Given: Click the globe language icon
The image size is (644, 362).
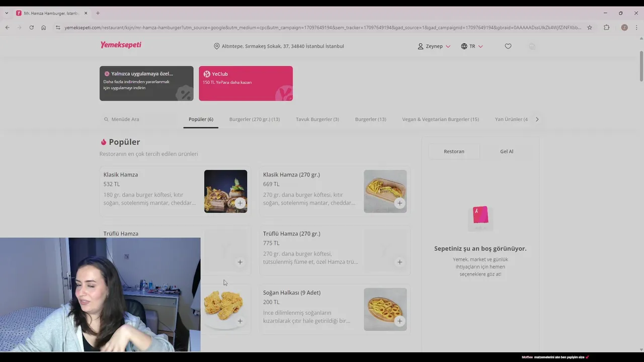Looking at the screenshot, I should tap(464, 46).
